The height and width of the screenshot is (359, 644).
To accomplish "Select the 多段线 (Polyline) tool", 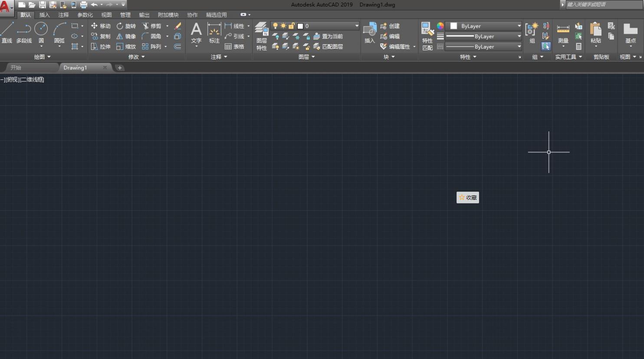I will click(x=24, y=33).
